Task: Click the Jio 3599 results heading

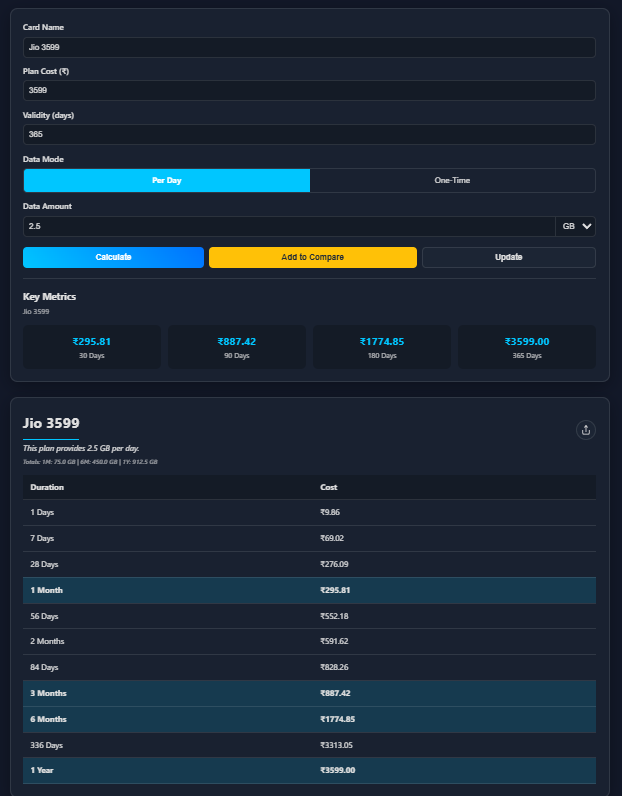Action: (51, 423)
